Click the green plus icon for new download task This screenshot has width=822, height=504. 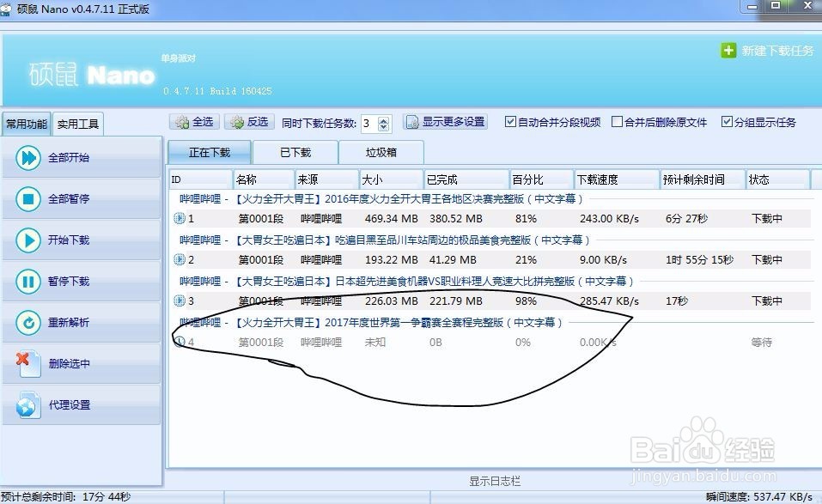pos(728,51)
